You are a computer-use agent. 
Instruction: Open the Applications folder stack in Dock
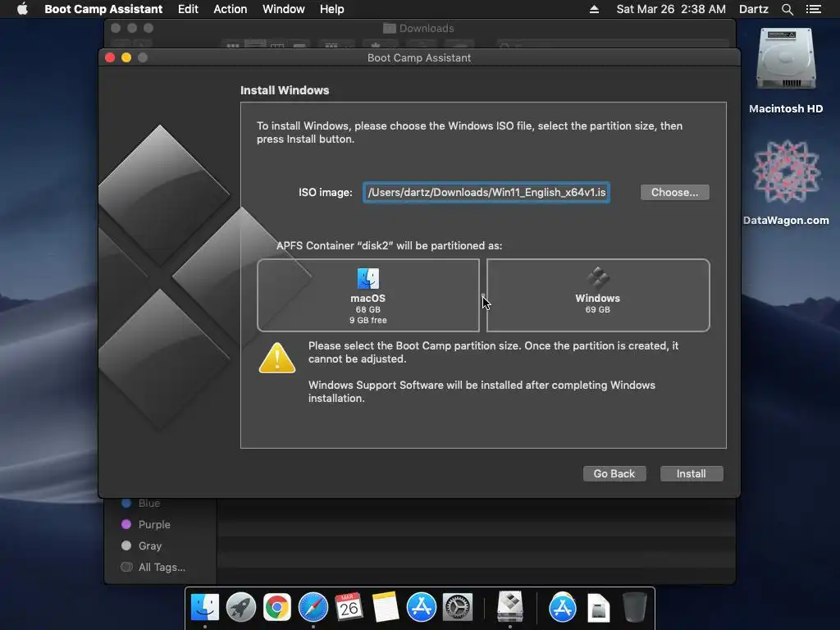tap(563, 608)
